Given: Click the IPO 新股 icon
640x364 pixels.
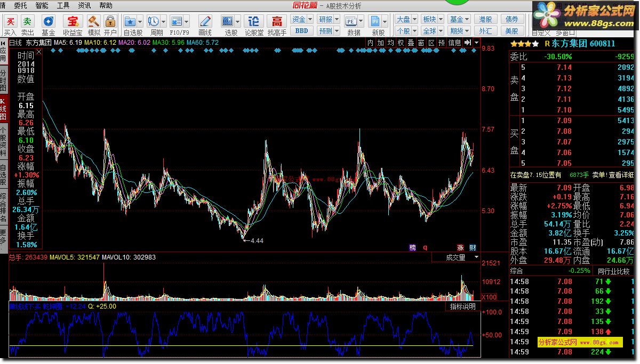Looking at the screenshot, I should pyautogui.click(x=375, y=21).
